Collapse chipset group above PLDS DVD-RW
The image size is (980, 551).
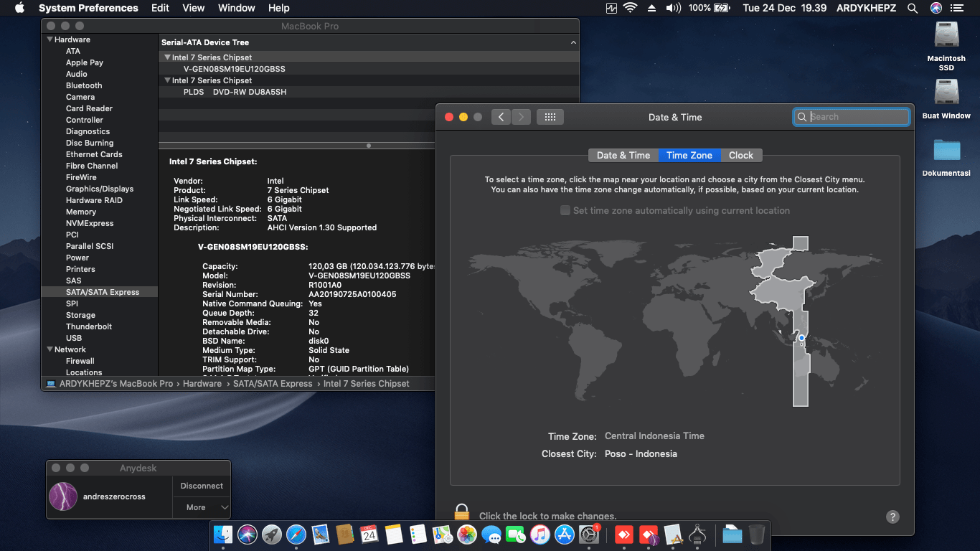[167, 80]
